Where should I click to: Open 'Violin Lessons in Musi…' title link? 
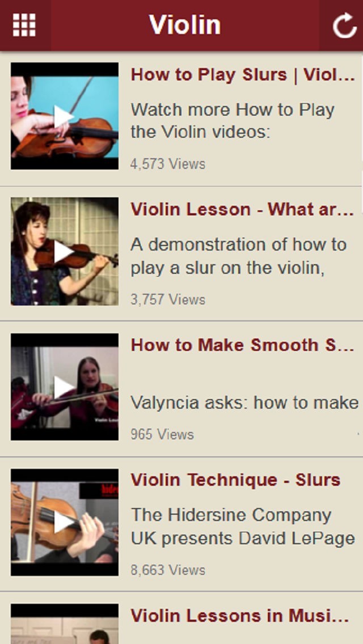[239, 616]
